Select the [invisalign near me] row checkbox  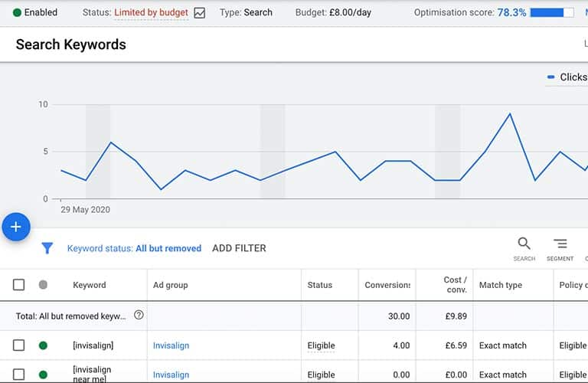[19, 375]
